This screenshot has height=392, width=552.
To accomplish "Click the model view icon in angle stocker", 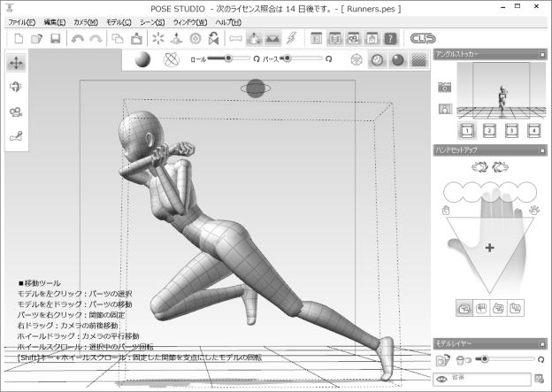I will point(445,109).
